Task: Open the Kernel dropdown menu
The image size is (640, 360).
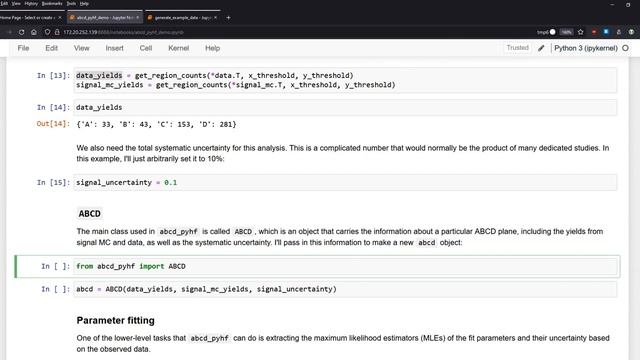Action: point(178,48)
